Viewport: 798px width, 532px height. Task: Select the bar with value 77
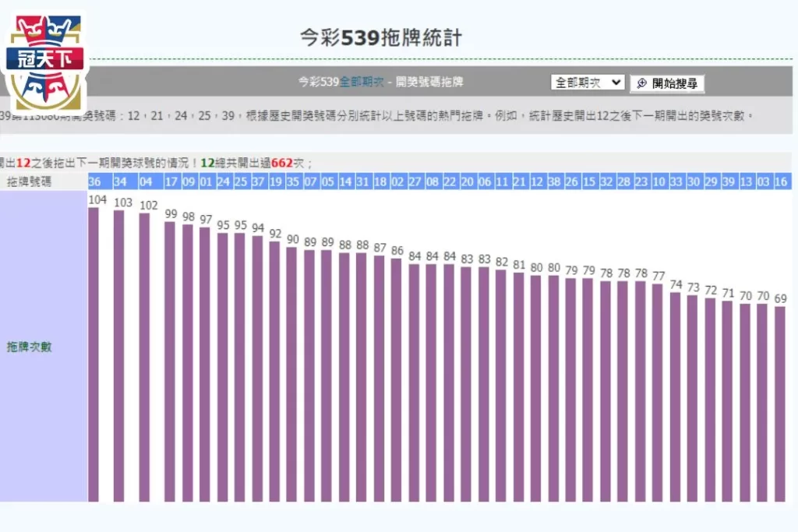658,393
